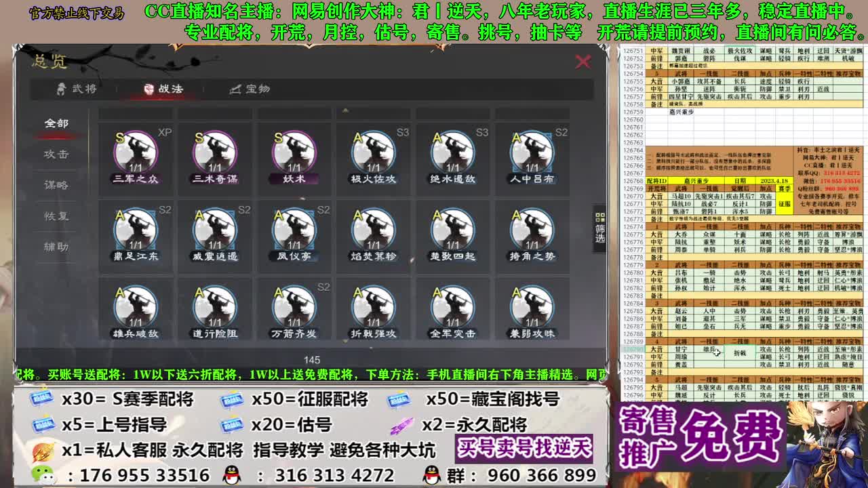Select spreadsheet cell 四星甘宁 in row 126757

pos(680,96)
